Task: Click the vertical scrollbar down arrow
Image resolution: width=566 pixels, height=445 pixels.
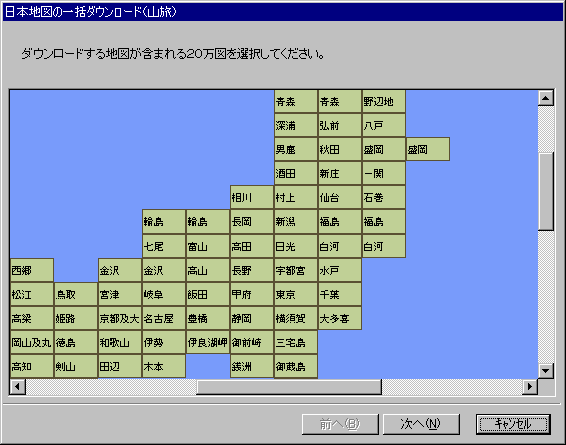Action: pos(546,371)
